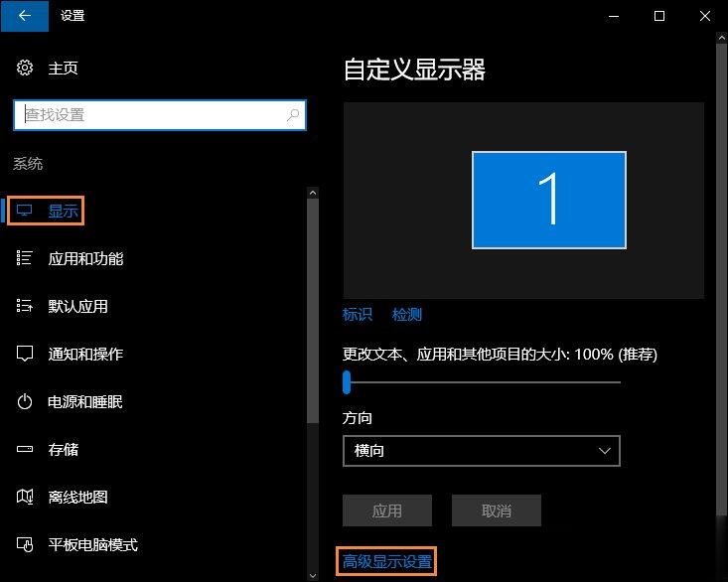
Task: Click the 存储 drive icon
Action: [x=24, y=449]
